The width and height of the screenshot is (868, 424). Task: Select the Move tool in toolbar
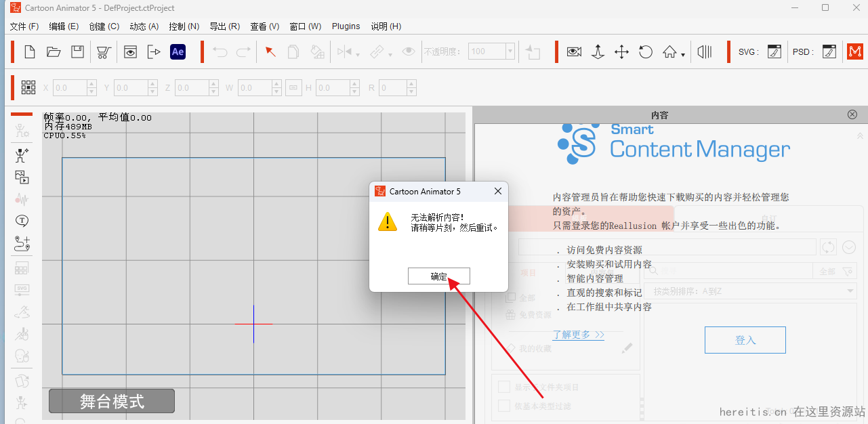point(621,51)
